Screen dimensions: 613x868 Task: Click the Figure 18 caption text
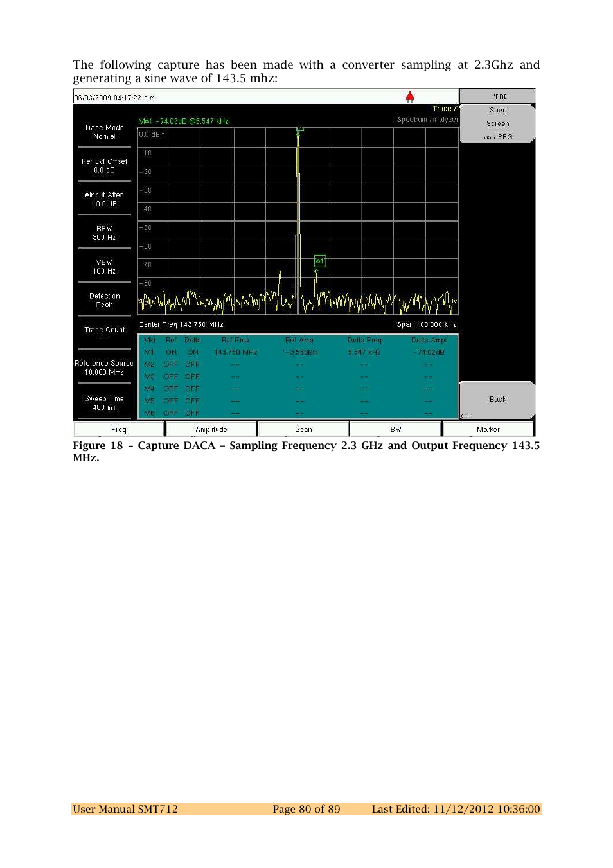pos(306,451)
